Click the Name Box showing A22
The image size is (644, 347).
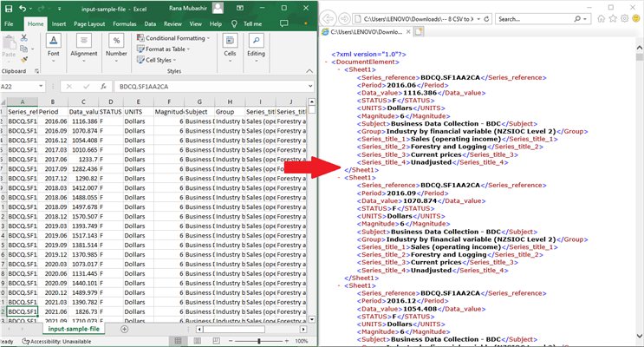tap(19, 87)
